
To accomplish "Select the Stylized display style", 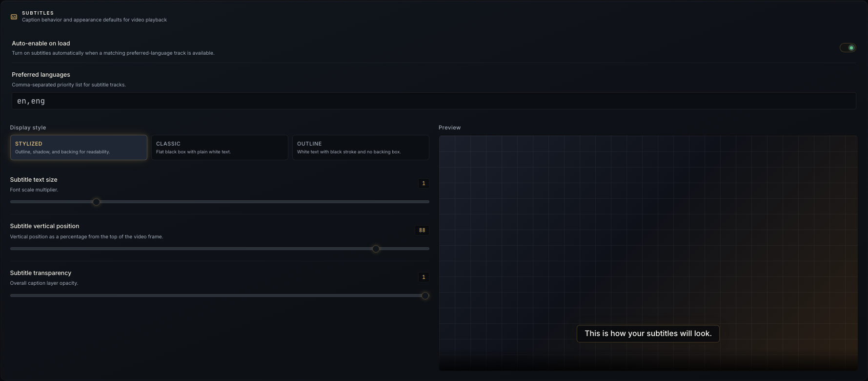I will pyautogui.click(x=79, y=148).
